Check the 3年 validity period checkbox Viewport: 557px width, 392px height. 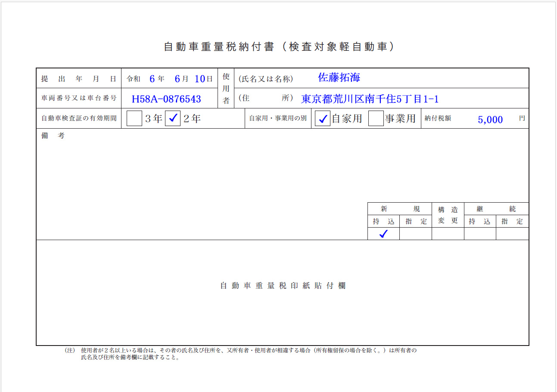click(x=134, y=118)
